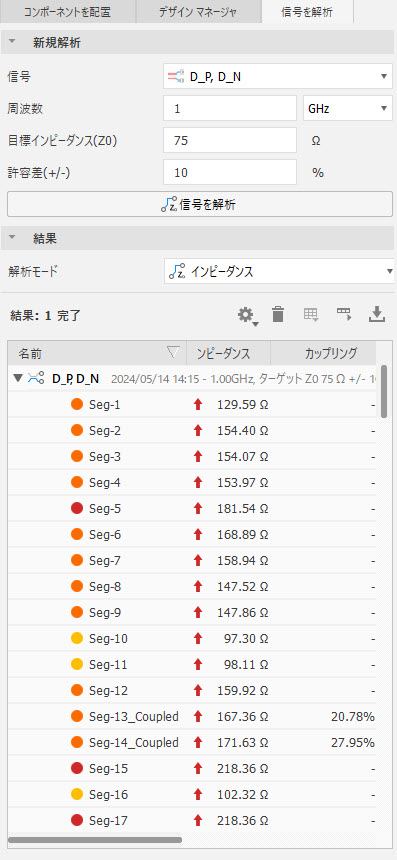397x860 pixels.
Task: Click impedance value 181.54 Ω
Action: click(x=242, y=509)
